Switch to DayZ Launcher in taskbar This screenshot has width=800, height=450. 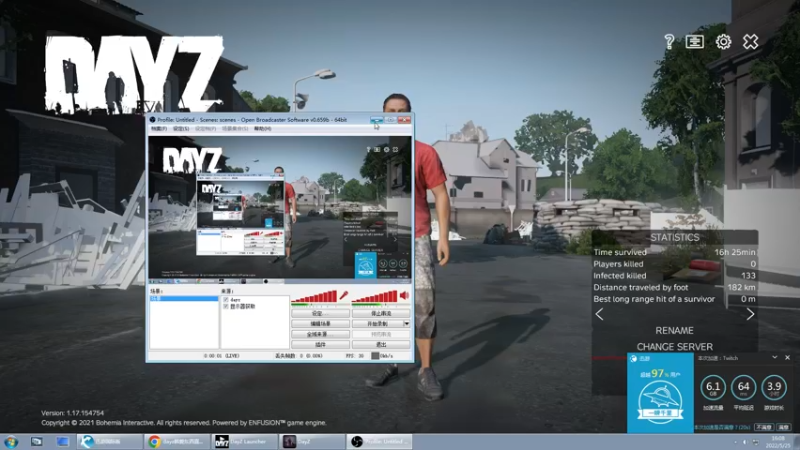(x=244, y=441)
